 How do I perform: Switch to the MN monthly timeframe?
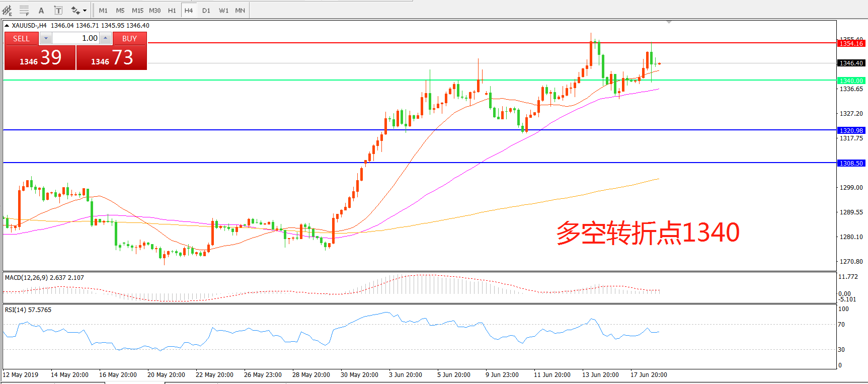tap(240, 10)
